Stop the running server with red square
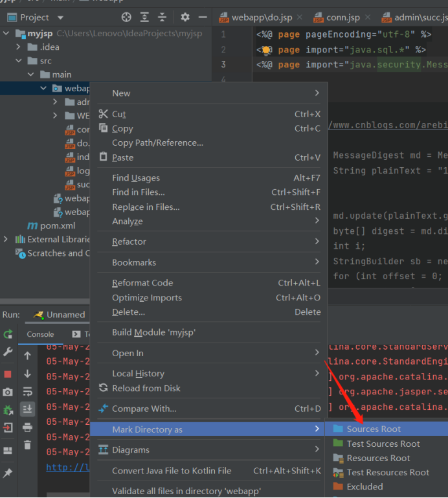The image size is (448, 498). click(8, 374)
